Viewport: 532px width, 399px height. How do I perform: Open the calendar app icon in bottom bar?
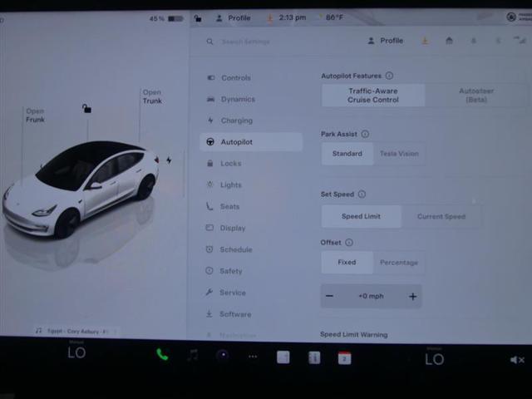[x=344, y=358]
